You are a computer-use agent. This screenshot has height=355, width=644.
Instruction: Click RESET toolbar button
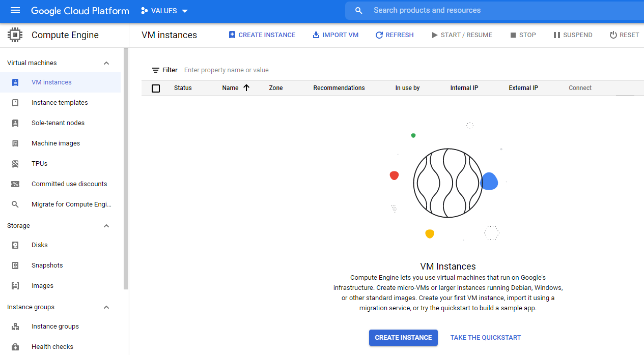coord(624,35)
